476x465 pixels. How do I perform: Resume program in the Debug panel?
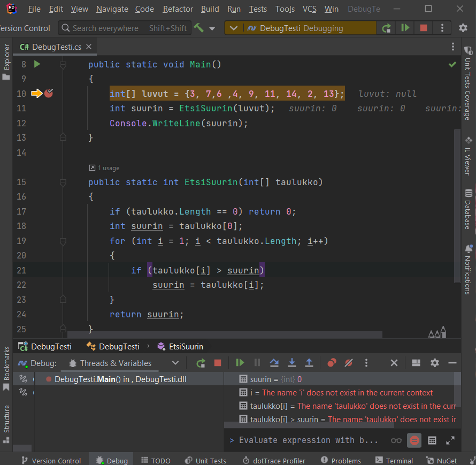[x=240, y=363]
